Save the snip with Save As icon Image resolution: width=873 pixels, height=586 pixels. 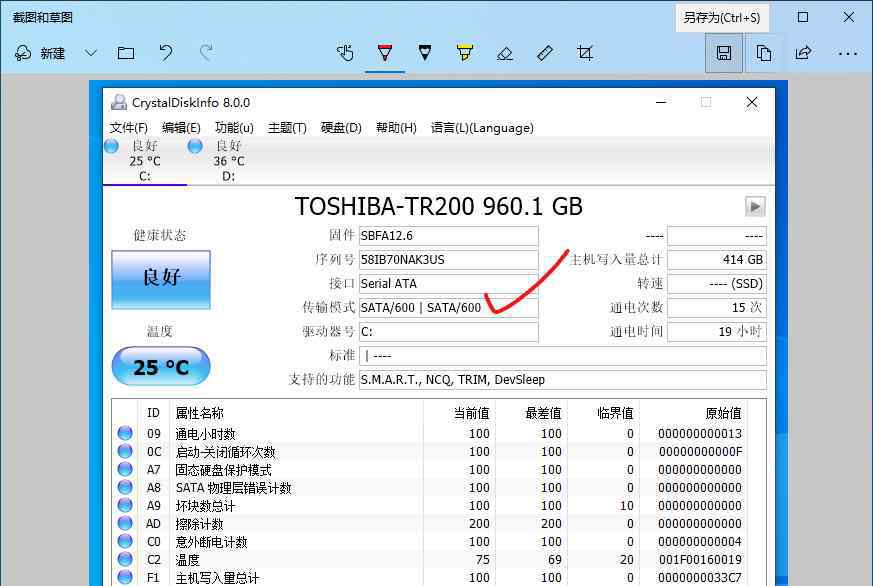(x=724, y=53)
